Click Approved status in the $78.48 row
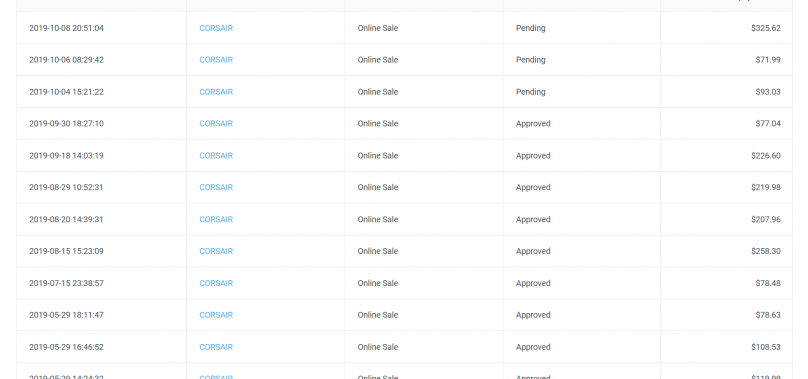This screenshot has width=808, height=379. [x=533, y=283]
